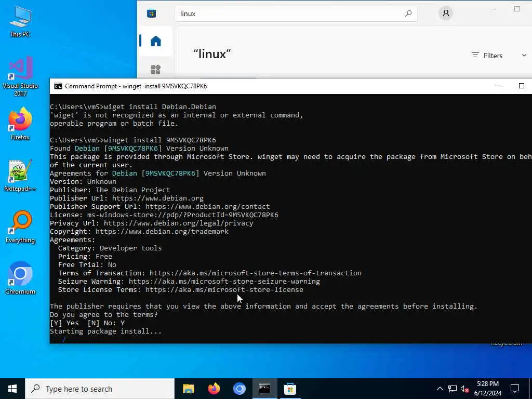Image resolution: width=532 pixels, height=399 pixels.
Task: Minimize the Command Prompt window
Action: 498,86
